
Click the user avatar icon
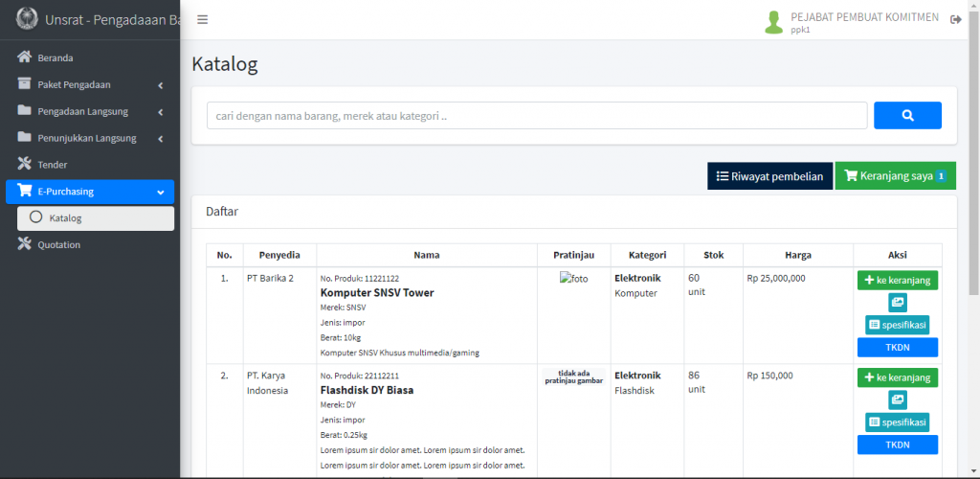(x=773, y=22)
